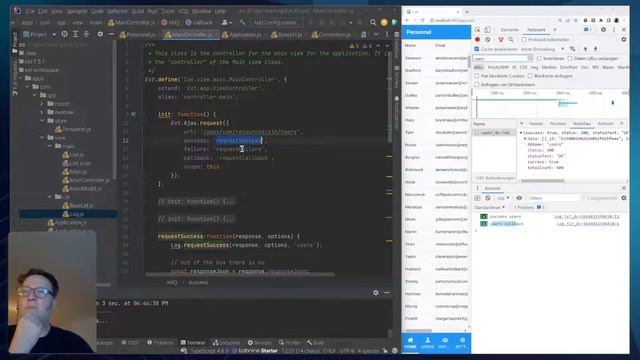The height and width of the screenshot is (360, 640).
Task: Open network conditions wifi icon
Action: (x=572, y=49)
